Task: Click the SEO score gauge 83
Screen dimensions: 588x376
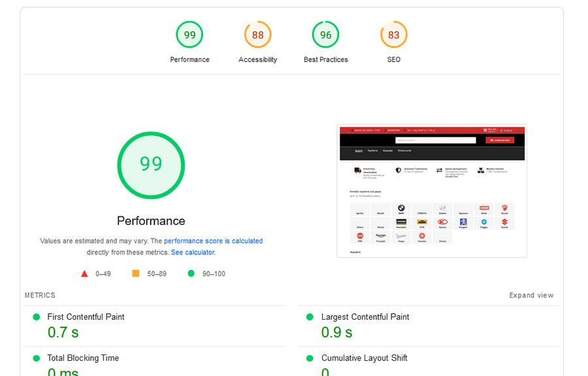Action: point(394,35)
